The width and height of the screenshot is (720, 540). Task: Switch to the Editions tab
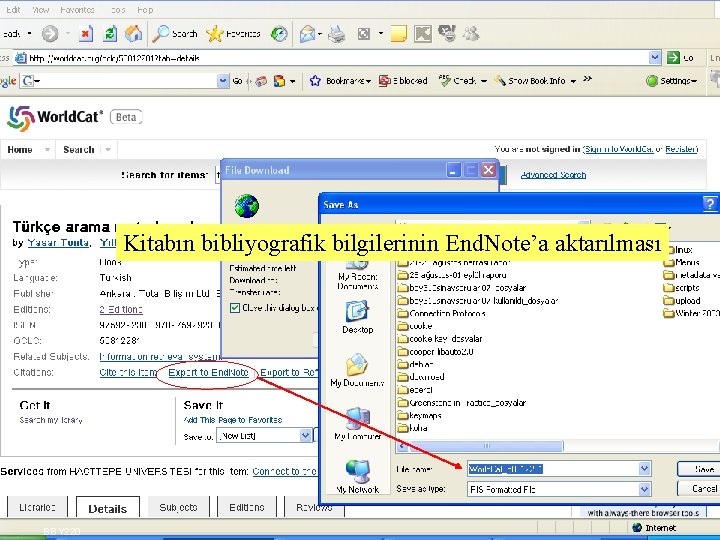247,507
